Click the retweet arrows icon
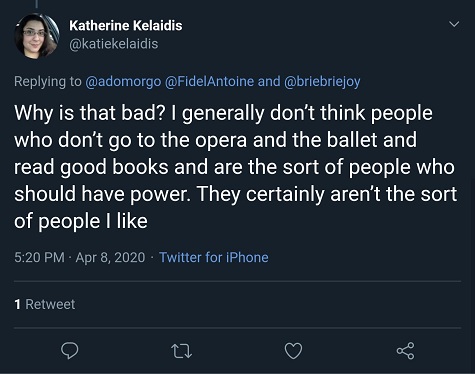The width and height of the screenshot is (475, 374). tap(181, 351)
